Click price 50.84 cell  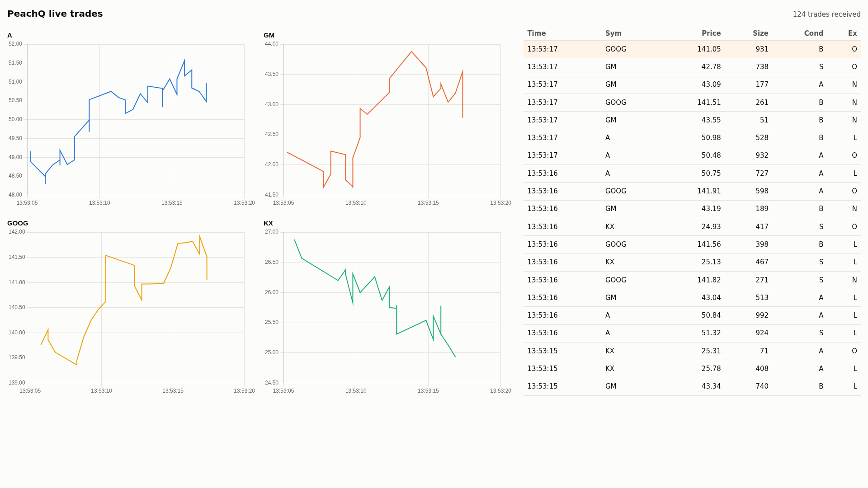[711, 315]
